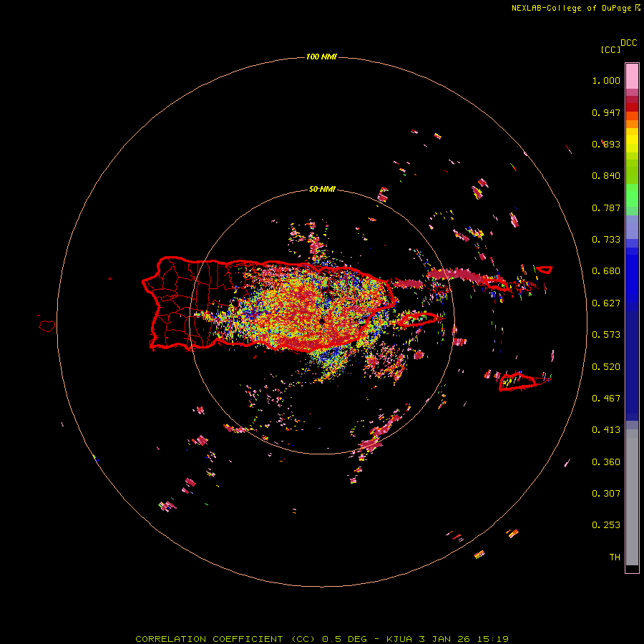Click the 50 NMI range ring label
Viewport: 644px width, 644px height.
coord(322,189)
